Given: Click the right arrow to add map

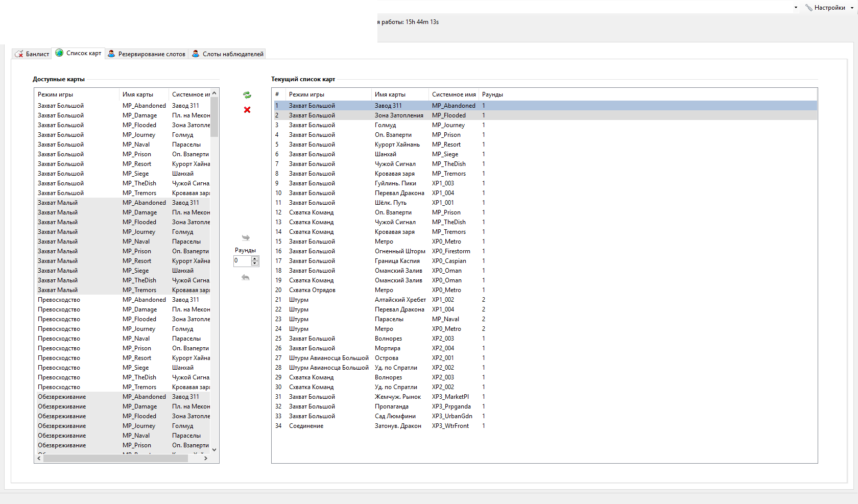Looking at the screenshot, I should pyautogui.click(x=246, y=238).
